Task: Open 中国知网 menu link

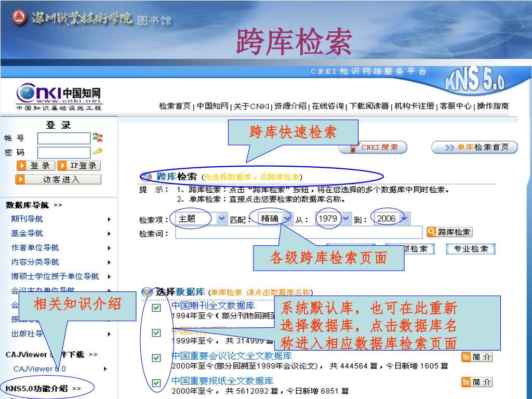Action: coord(212,106)
